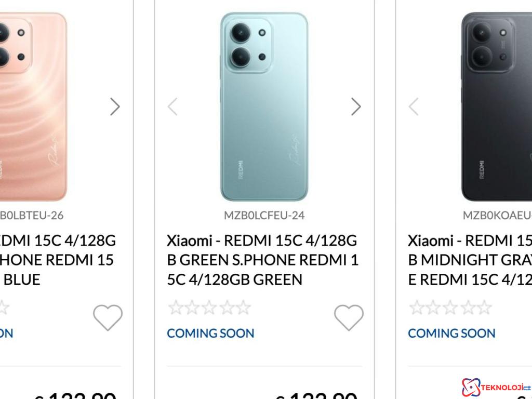The height and width of the screenshot is (399, 532).
Task: Click COMING SOON under green Redmi 15C
Action: 210,333
